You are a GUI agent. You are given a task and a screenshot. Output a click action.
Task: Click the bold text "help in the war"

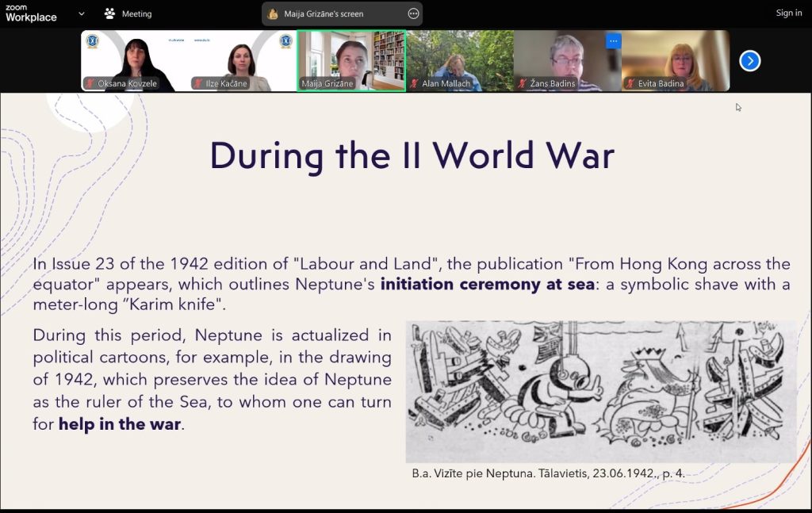[x=120, y=424]
